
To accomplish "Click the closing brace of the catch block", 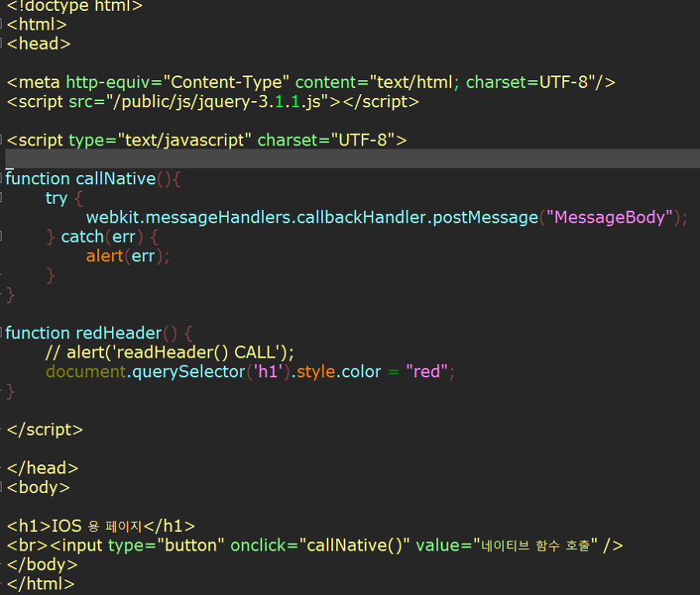I will (x=51, y=276).
